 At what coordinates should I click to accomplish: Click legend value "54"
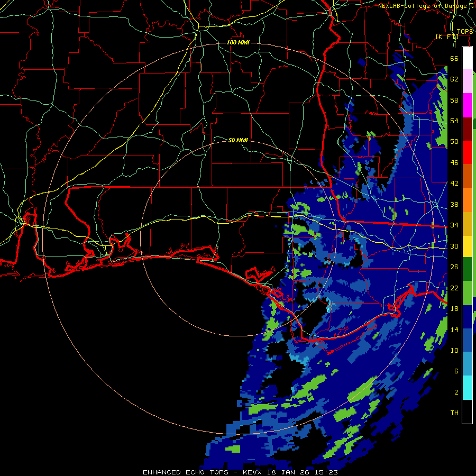(454, 121)
